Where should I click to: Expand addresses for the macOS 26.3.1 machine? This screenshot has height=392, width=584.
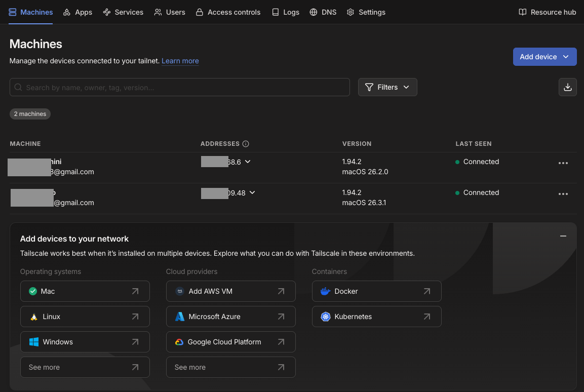[252, 192]
